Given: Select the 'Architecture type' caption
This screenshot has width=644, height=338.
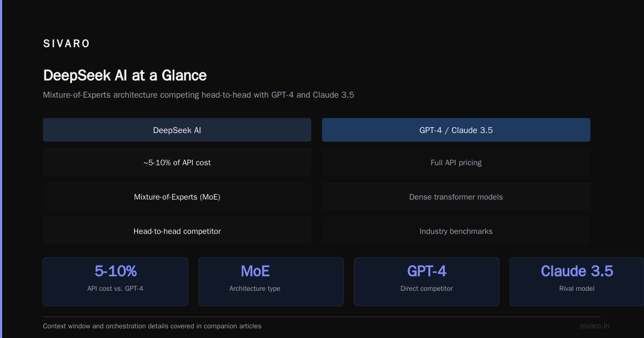Looking at the screenshot, I should pyautogui.click(x=255, y=289).
